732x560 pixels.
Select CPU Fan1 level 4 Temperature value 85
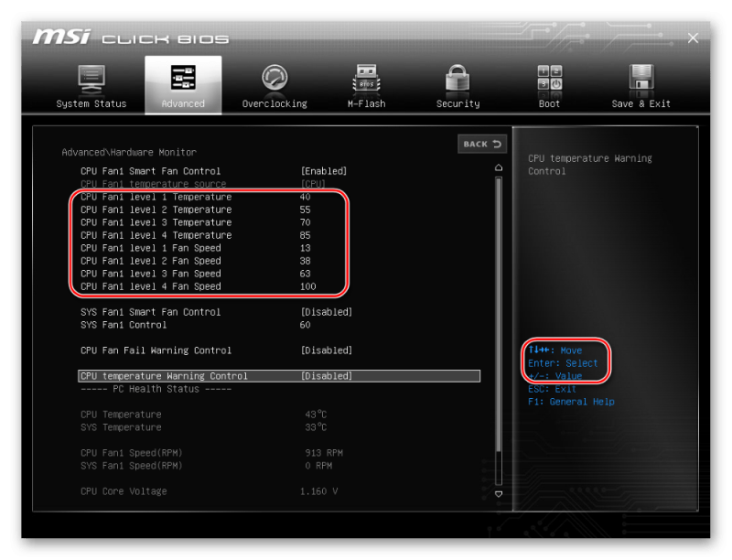click(305, 235)
